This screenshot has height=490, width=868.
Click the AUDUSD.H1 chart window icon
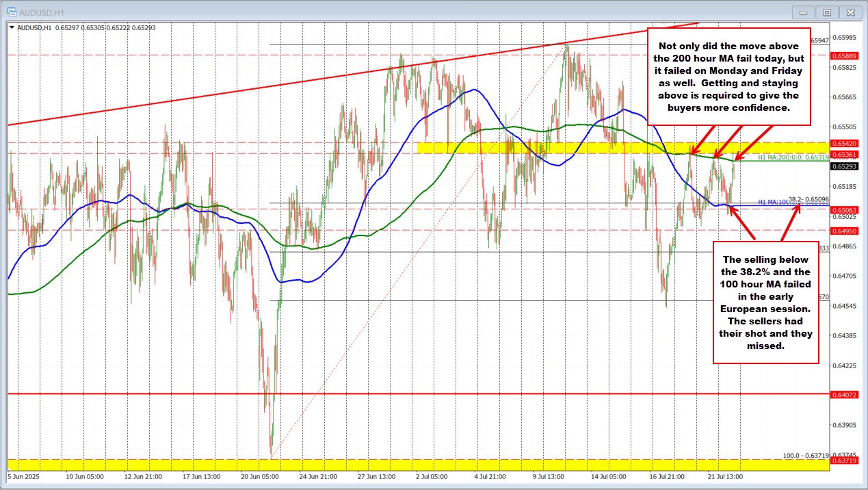coord(12,12)
